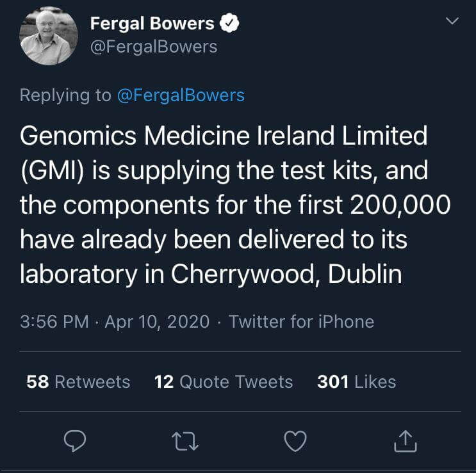View the 12 Quote Tweets list

coord(224,382)
